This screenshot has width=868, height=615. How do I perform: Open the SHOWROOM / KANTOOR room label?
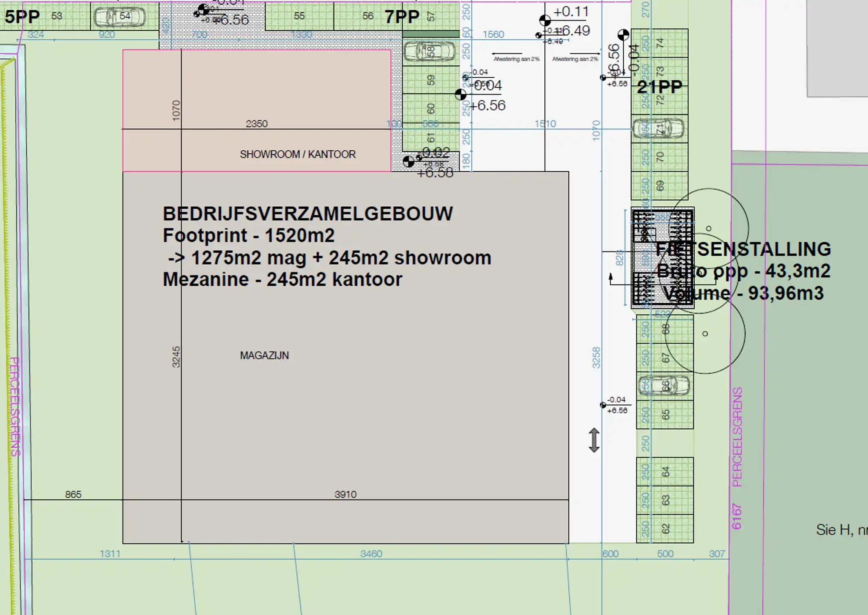pos(299,155)
